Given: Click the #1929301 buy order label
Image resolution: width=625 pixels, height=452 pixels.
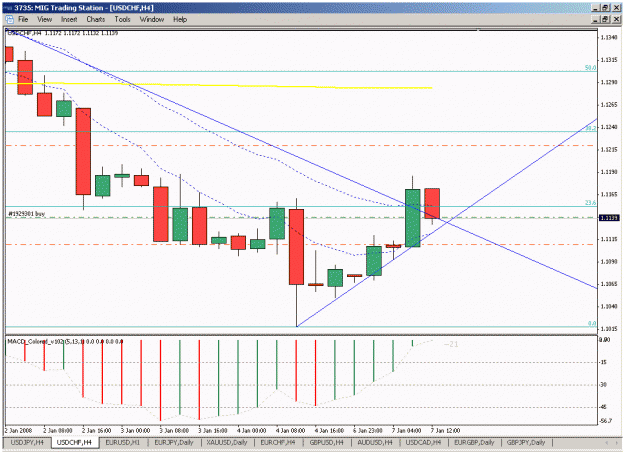Looking at the screenshot, I should (26, 214).
